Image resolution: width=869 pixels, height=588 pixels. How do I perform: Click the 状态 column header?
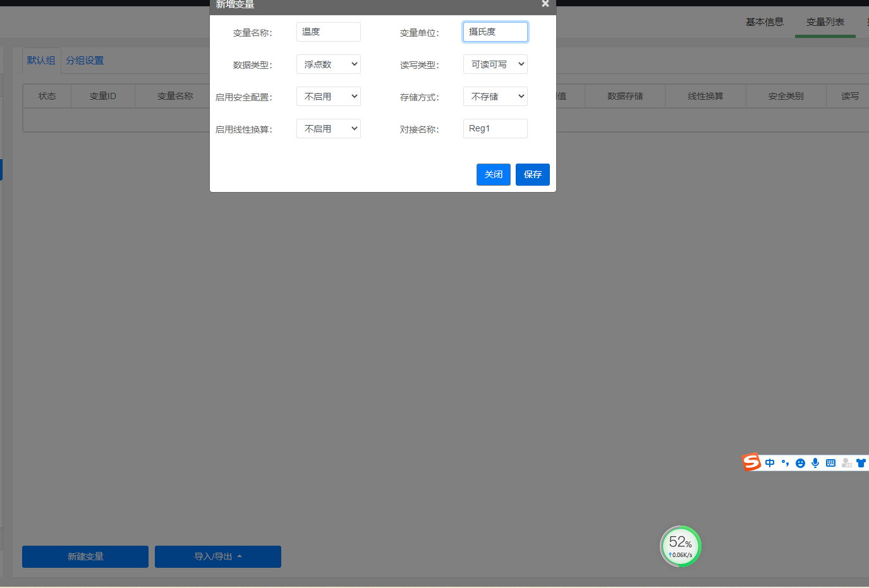click(x=47, y=96)
